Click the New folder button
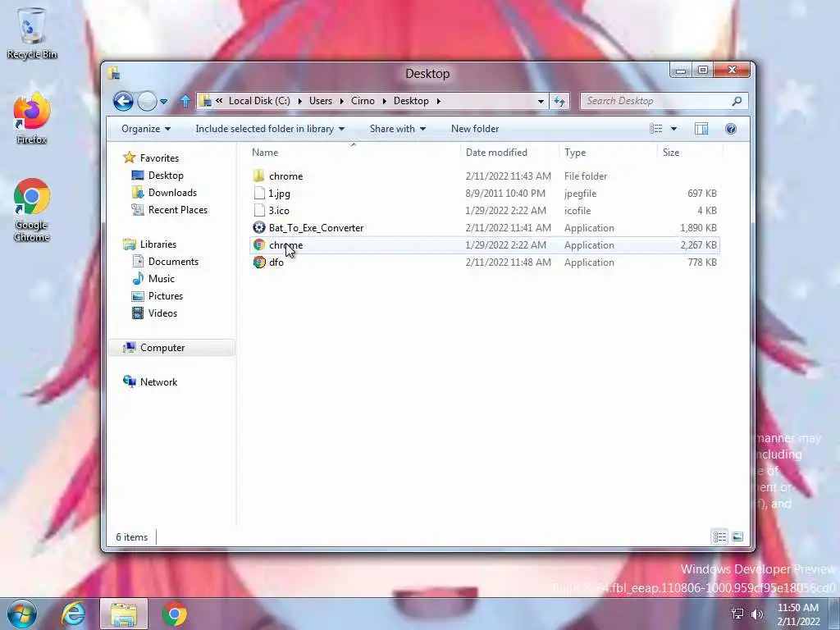The image size is (840, 630). point(475,129)
